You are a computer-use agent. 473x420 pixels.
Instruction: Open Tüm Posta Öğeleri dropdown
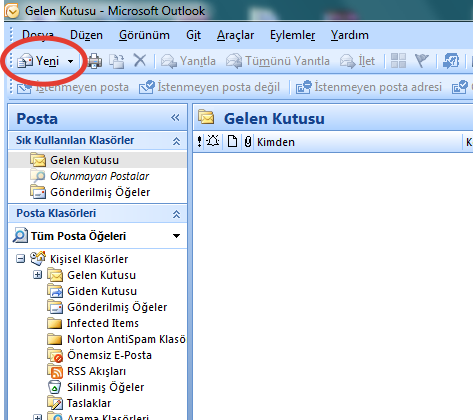click(x=176, y=236)
